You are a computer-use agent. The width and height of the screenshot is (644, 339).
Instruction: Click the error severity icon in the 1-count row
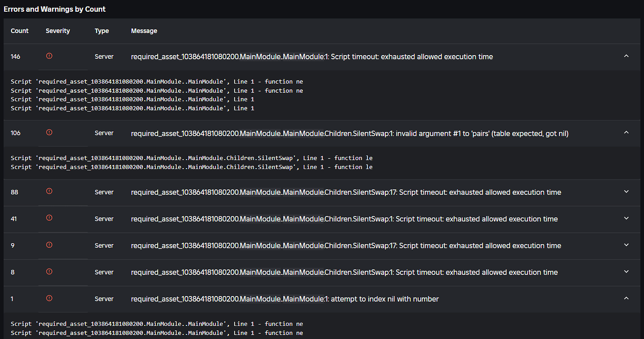(49, 298)
